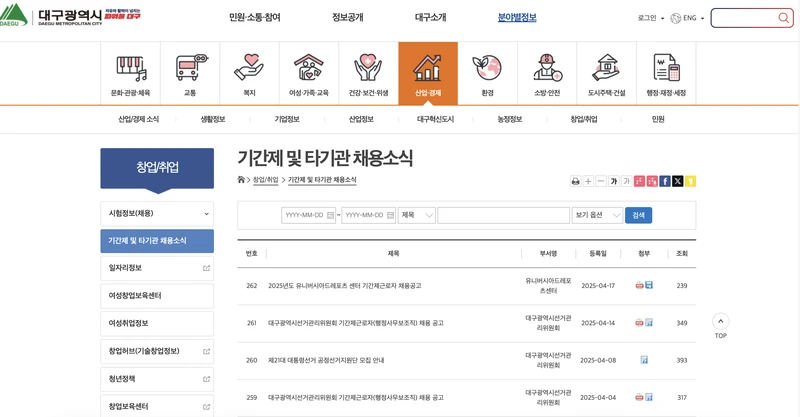Open start date calendar picker icon
The image size is (800, 417).
(x=330, y=215)
